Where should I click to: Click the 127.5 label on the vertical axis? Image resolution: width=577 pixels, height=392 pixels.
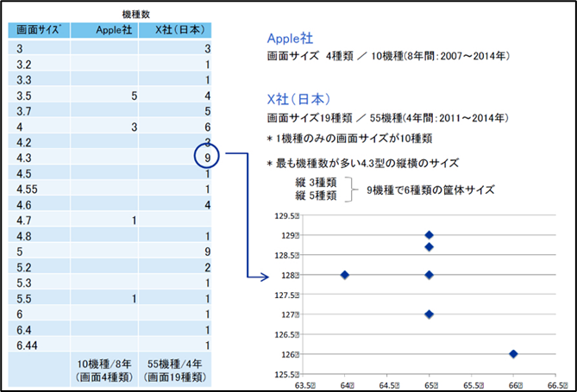(x=286, y=296)
